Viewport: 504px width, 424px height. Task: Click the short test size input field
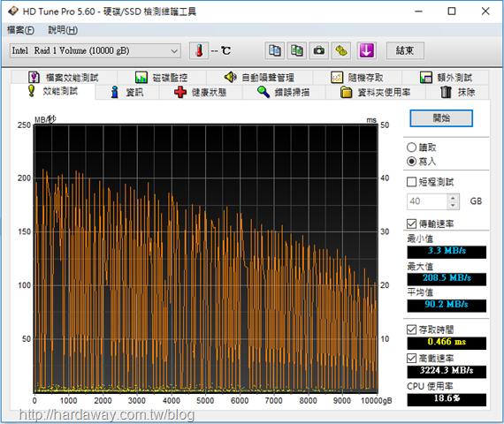click(x=427, y=201)
